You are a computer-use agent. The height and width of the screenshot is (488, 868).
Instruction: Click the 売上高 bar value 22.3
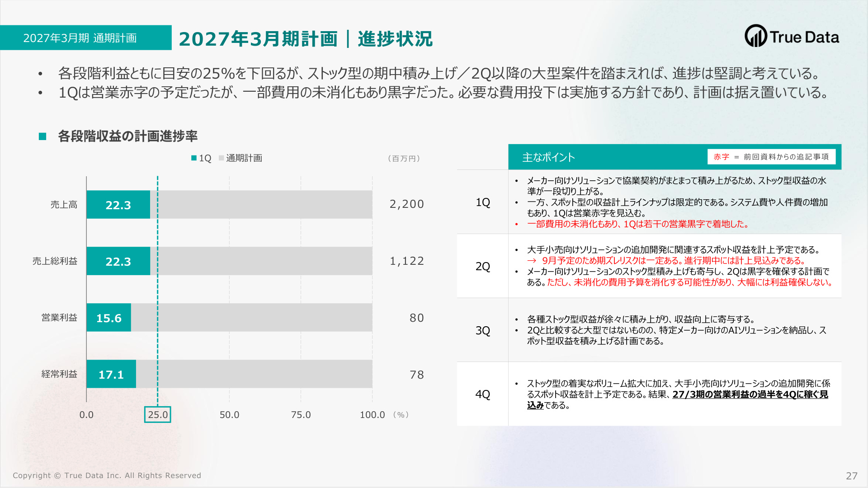pos(118,205)
